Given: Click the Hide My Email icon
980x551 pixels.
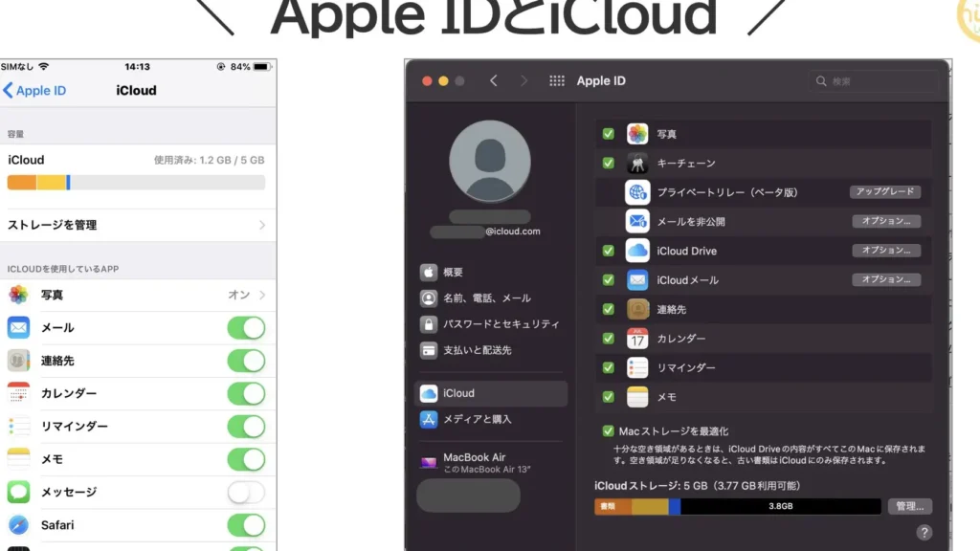Looking at the screenshot, I should (x=636, y=221).
